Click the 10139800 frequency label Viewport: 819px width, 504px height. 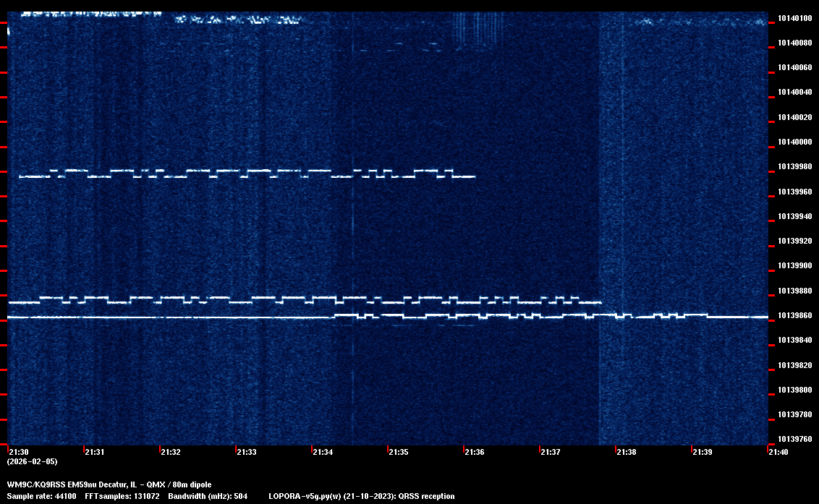[795, 390]
